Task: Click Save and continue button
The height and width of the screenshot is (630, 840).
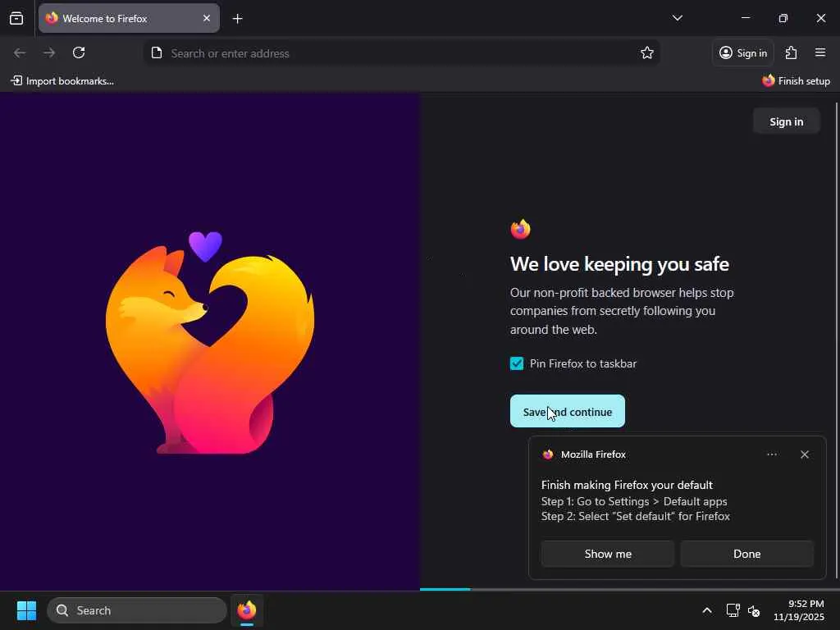Action: (568, 412)
